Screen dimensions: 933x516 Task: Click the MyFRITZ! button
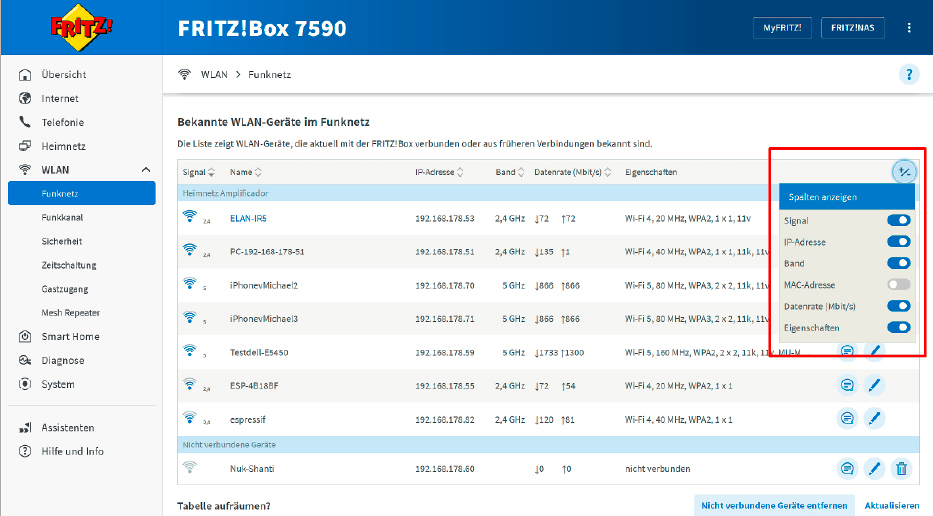pyautogui.click(x=782, y=28)
